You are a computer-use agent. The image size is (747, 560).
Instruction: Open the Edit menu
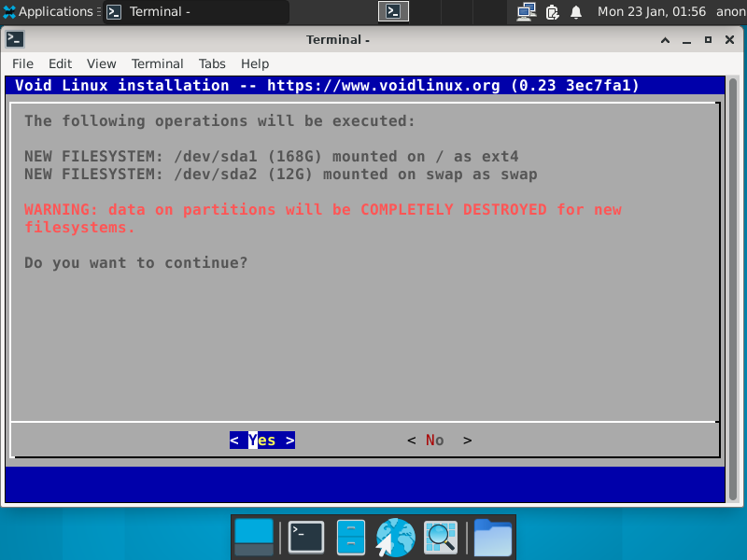click(60, 63)
